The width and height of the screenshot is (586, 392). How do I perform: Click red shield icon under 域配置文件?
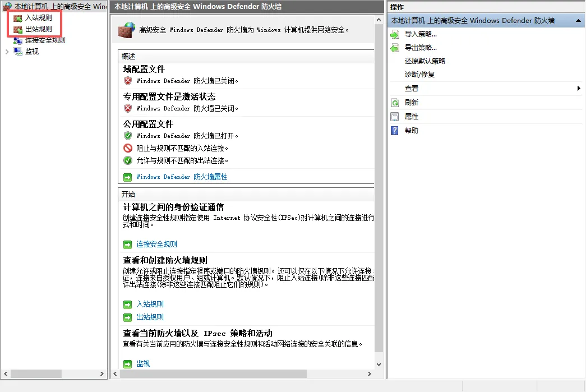click(128, 81)
